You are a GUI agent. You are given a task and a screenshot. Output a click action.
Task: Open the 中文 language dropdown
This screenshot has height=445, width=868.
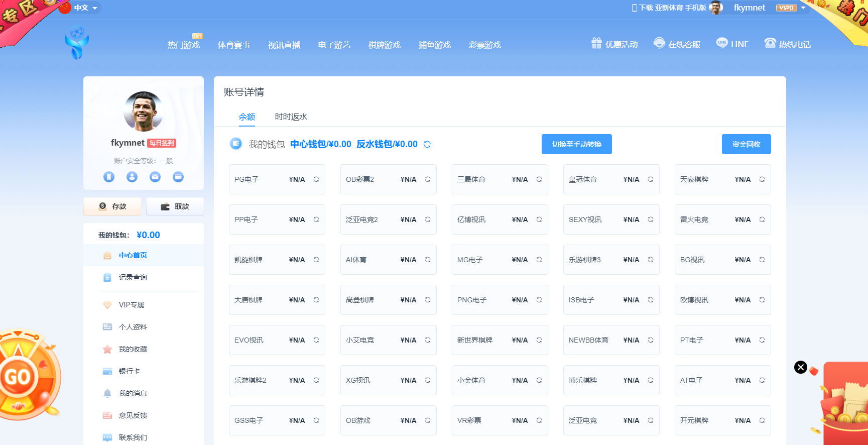click(81, 8)
